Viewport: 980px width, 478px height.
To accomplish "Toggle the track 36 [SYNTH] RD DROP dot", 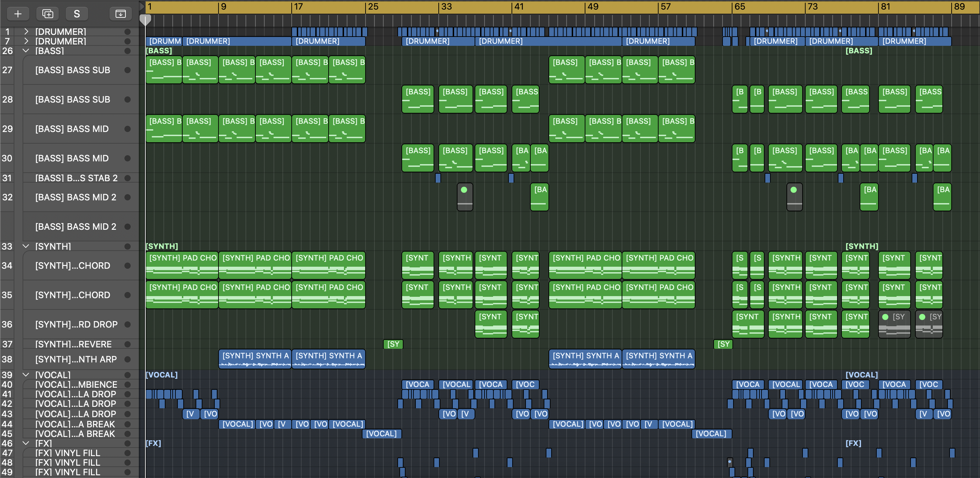I will (x=128, y=324).
